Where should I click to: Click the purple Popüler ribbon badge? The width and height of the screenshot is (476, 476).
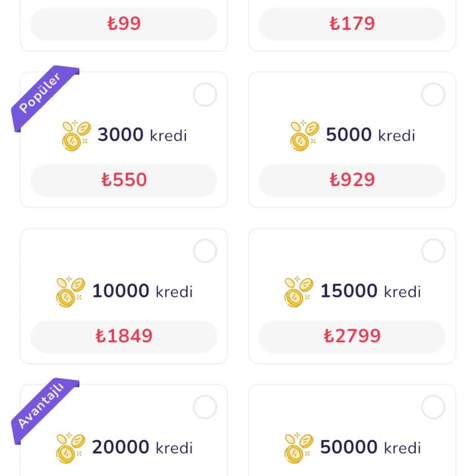42,97
